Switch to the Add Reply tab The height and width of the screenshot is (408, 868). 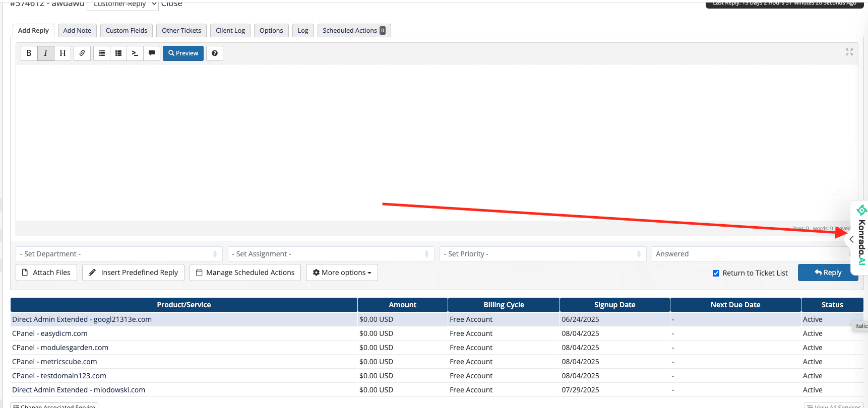pyautogui.click(x=33, y=30)
